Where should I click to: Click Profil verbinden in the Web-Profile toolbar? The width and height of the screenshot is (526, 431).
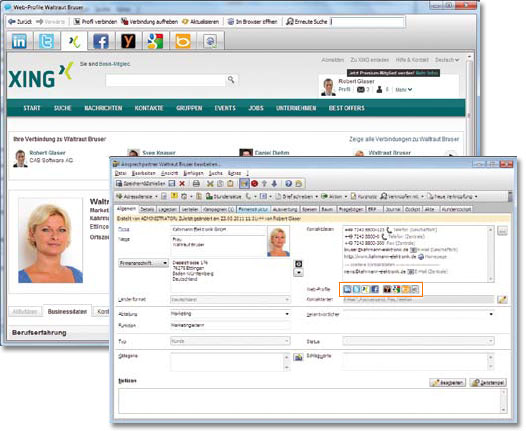95,22
